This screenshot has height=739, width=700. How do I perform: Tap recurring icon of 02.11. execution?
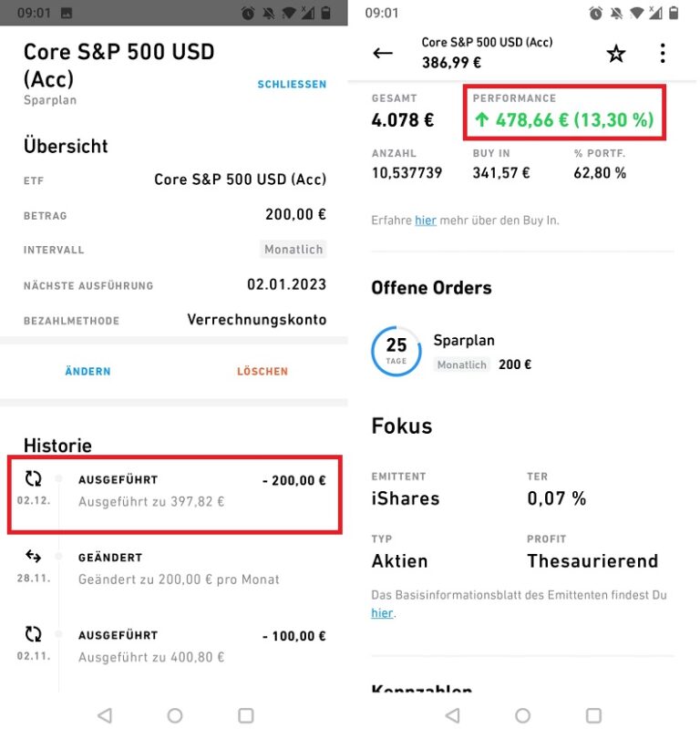pyautogui.click(x=34, y=634)
